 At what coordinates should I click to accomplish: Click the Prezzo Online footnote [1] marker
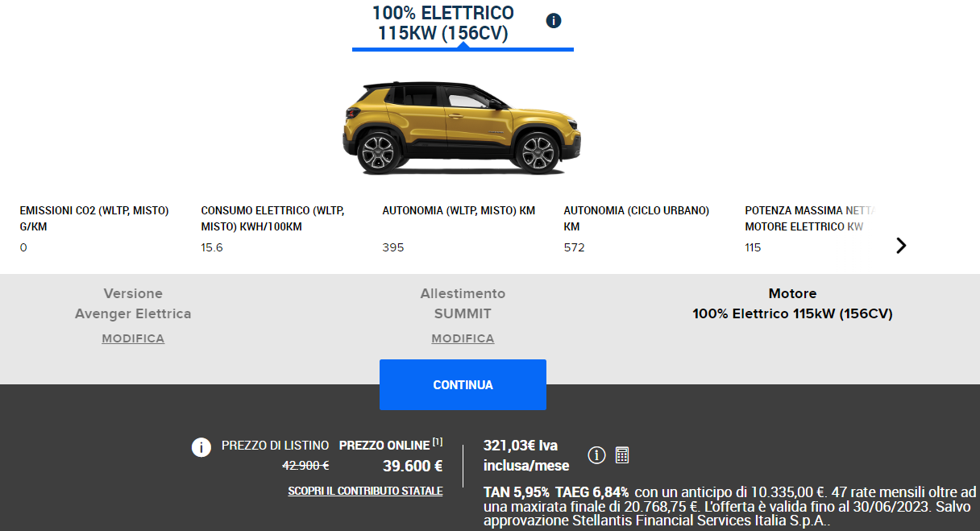coord(438,442)
